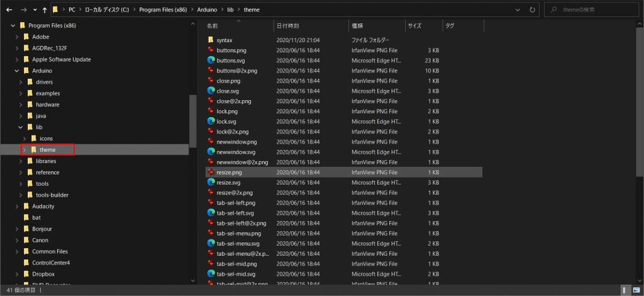Viewport: 644px width, 296px height.
Task: Select the libraries folder in tree
Action: pos(45,161)
